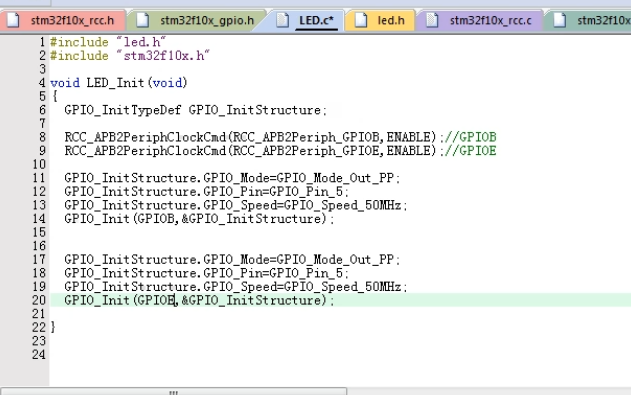Click GPIO_Mode_Out_PP on line 11
The image size is (631, 395).
[335, 178]
